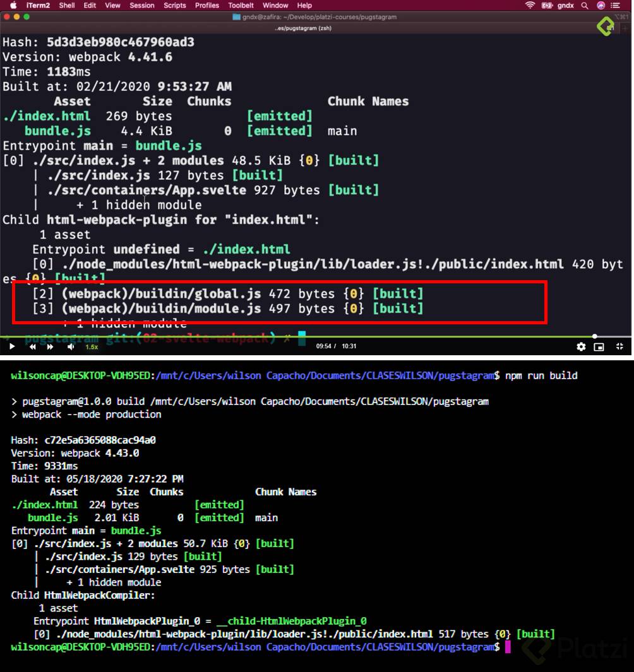The width and height of the screenshot is (634, 672).
Task: Click the 'webpack 4.41.6' version text
Action: (x=120, y=57)
